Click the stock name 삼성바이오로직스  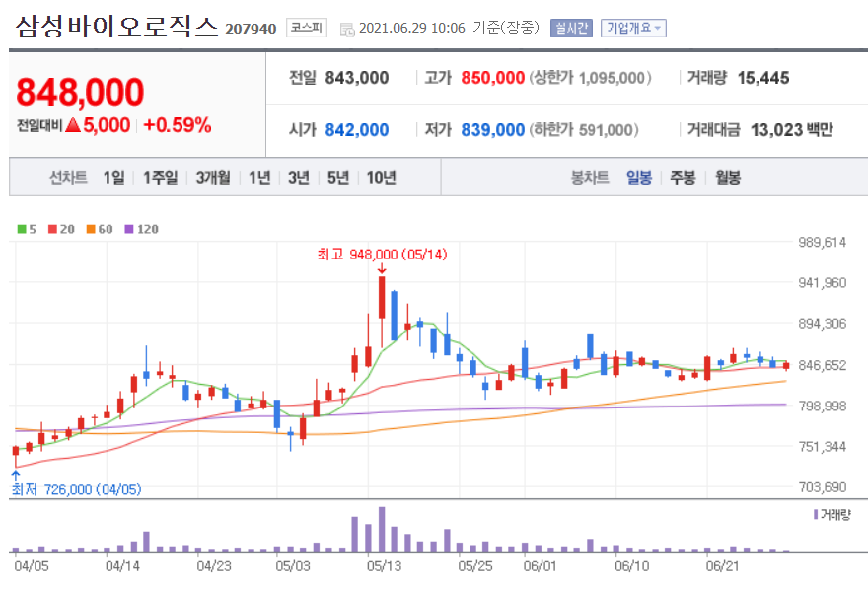click(x=116, y=27)
